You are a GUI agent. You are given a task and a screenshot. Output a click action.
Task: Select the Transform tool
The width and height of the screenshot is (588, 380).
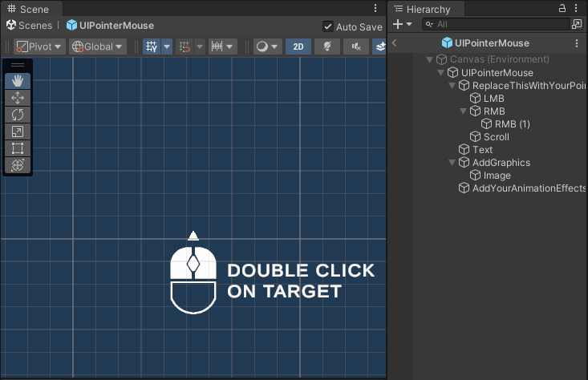tap(18, 165)
